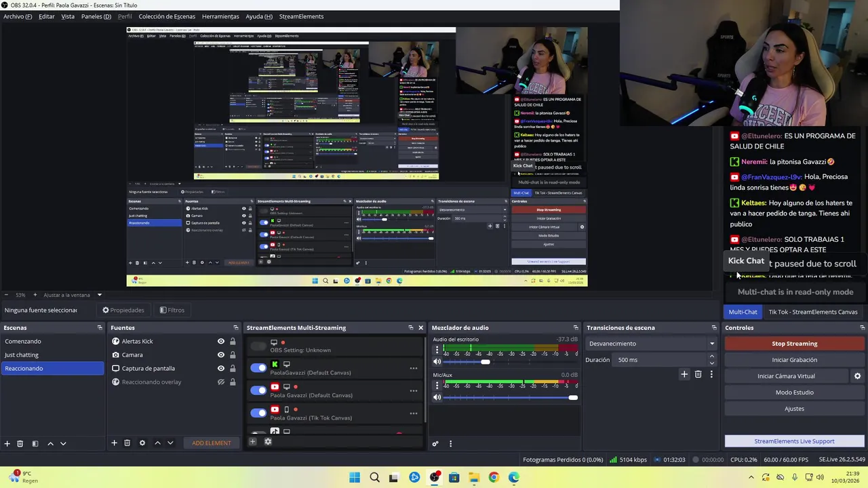The width and height of the screenshot is (868, 488).
Task: Mute Mic/Aux speaker icon
Action: point(437,397)
